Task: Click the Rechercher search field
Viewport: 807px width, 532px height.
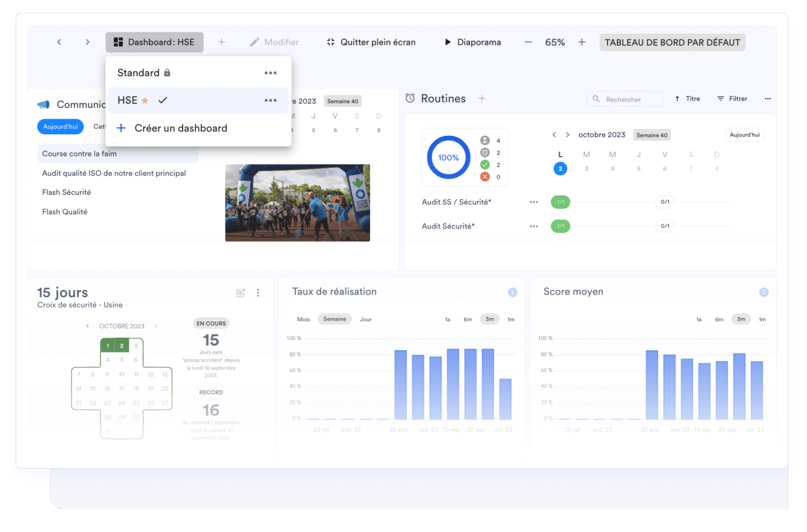Action: pos(626,99)
